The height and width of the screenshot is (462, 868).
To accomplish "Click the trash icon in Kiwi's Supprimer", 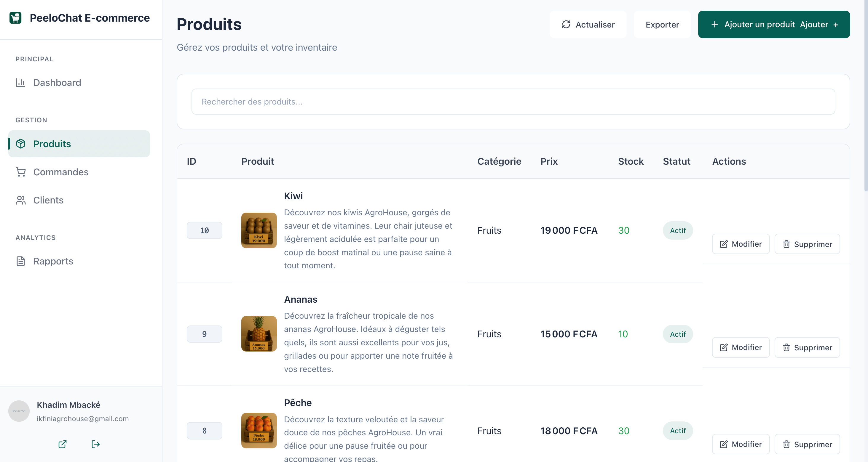I will [786, 244].
